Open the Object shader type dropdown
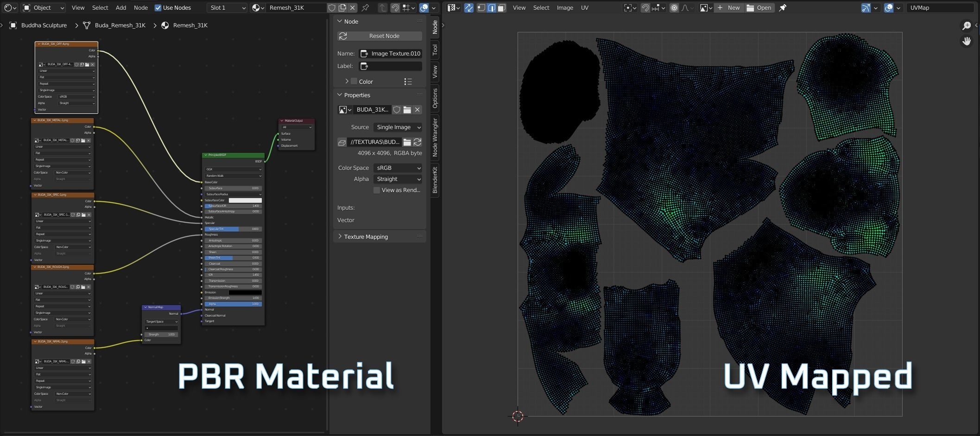This screenshot has height=436, width=980. [44, 8]
